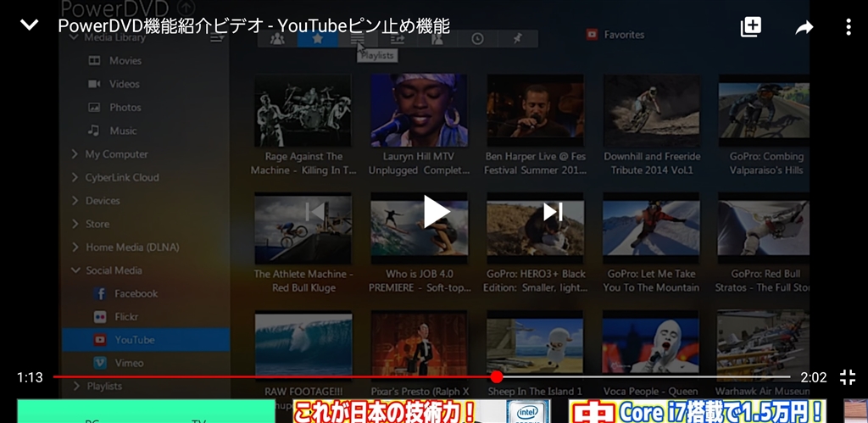The height and width of the screenshot is (423, 868).
Task: Play the video with the center play button
Action: 437,212
